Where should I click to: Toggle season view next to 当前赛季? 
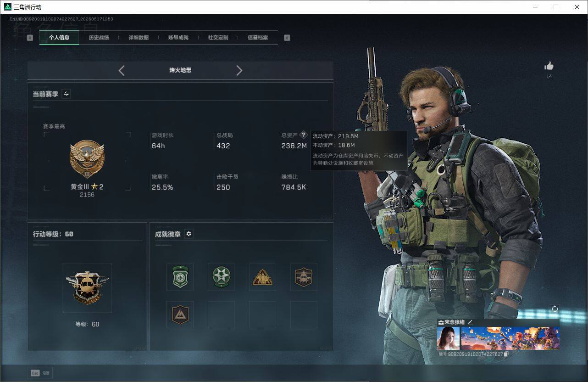pos(67,94)
